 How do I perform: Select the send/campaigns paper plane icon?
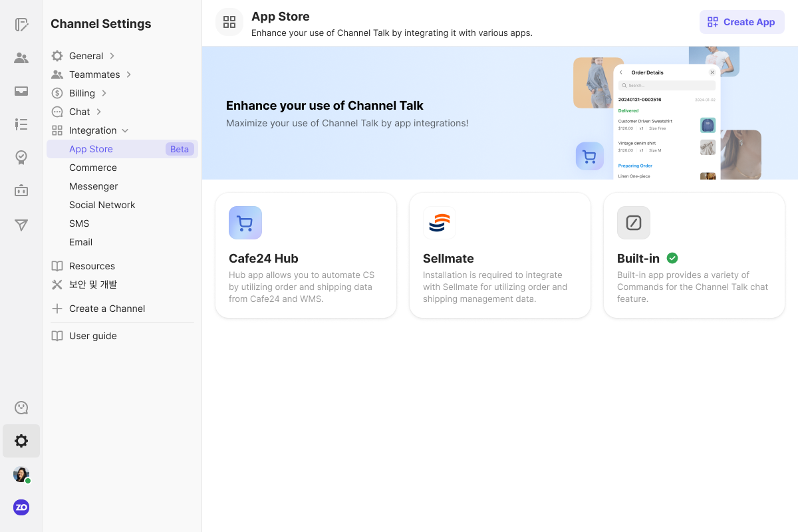(21, 225)
